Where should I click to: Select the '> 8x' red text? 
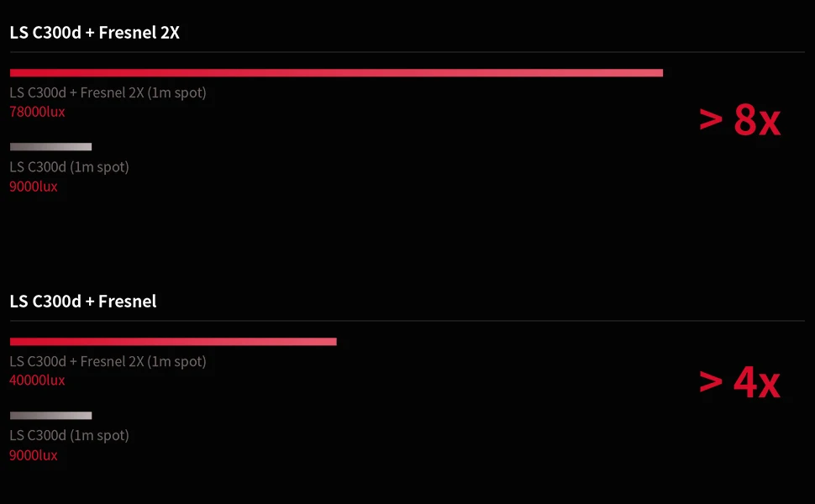(739, 120)
